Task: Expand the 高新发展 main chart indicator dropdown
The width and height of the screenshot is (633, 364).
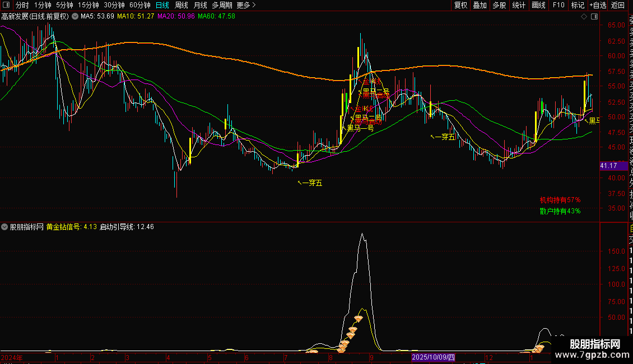Action: [75, 16]
